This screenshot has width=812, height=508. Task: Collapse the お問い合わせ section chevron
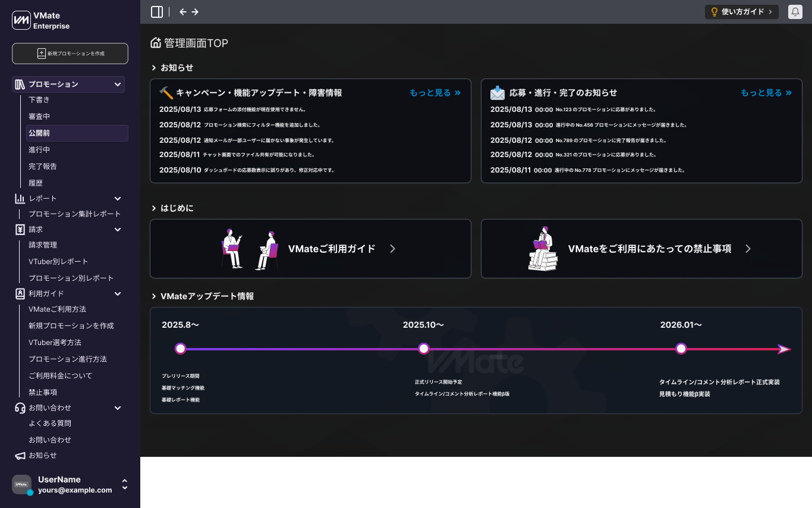[x=118, y=408]
